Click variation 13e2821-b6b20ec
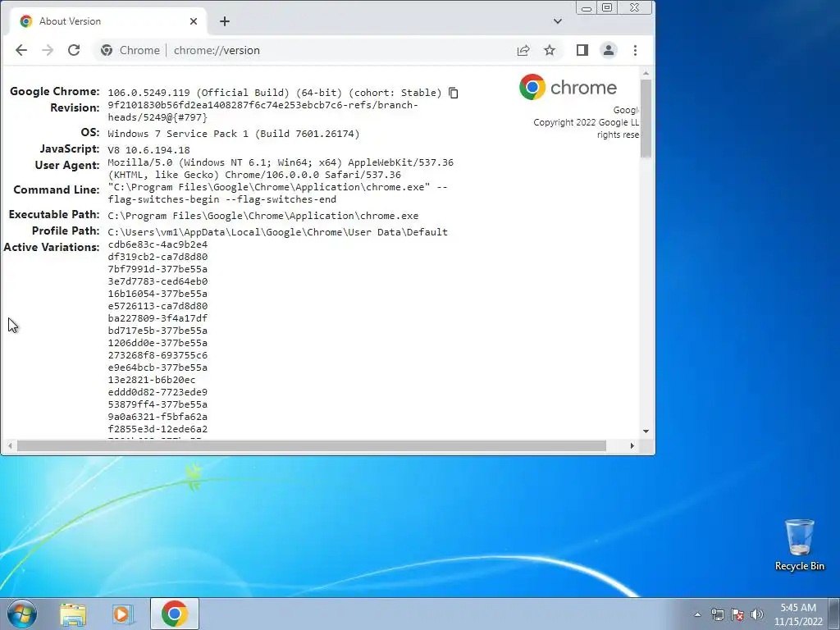The height and width of the screenshot is (630, 840). click(x=152, y=380)
